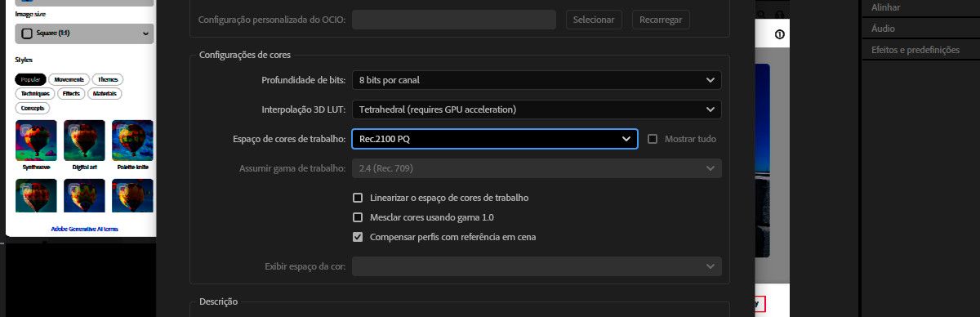The height and width of the screenshot is (317, 980).
Task: Choose the Digital art style thumbnail
Action: tap(84, 140)
